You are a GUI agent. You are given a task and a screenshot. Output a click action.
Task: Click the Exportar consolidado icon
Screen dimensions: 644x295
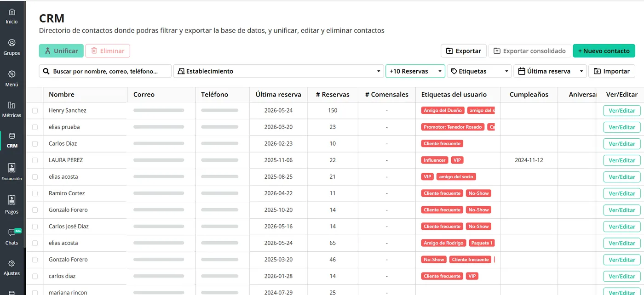497,51
